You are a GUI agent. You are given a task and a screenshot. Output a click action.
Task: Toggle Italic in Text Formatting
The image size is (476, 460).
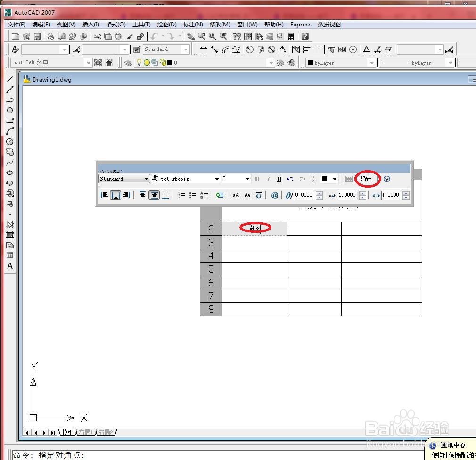pyautogui.click(x=268, y=179)
